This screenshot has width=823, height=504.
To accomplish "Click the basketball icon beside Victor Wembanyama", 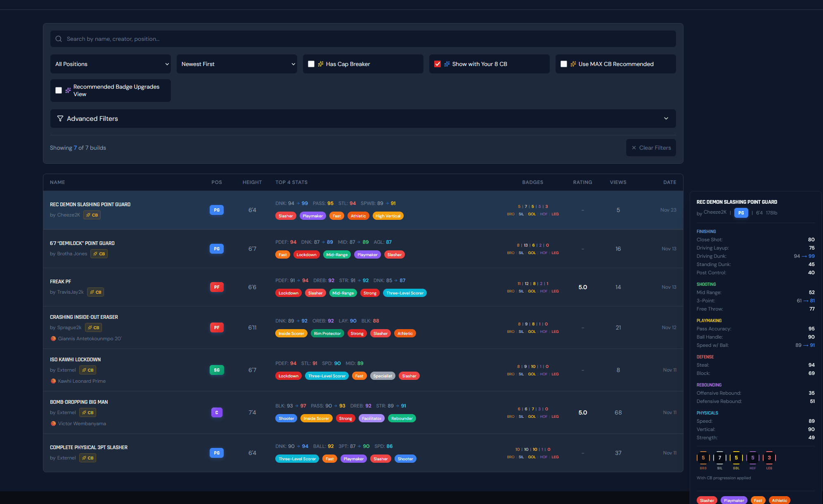I will [53, 424].
